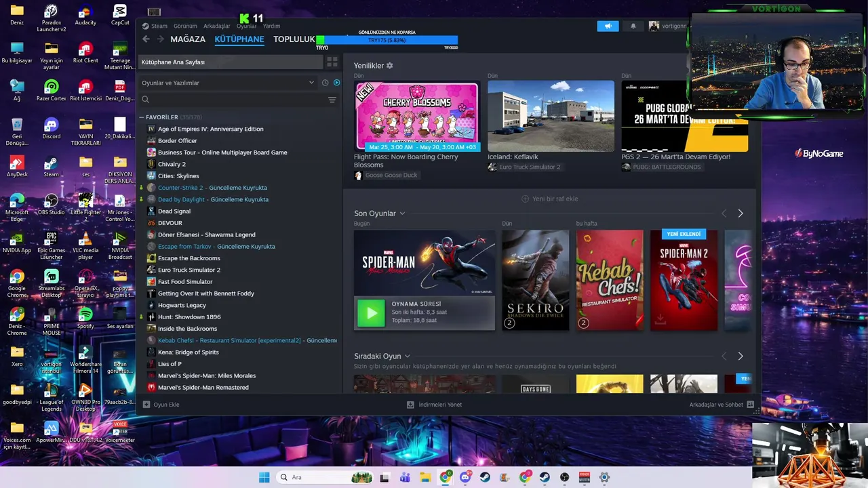This screenshot has width=868, height=488.
Task: Open VLC media player desktop icon
Action: pos(85,246)
